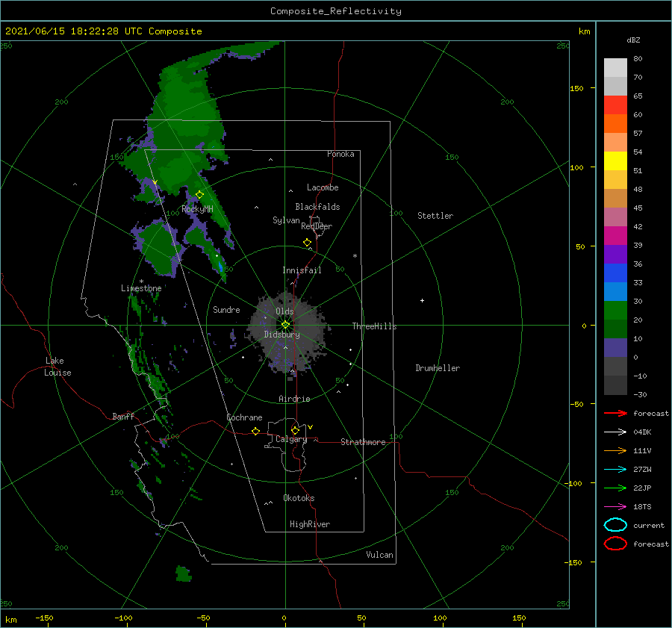Viewport: 672px width, 628px height.
Task: Click the yellow radar-site diamond near Olds
Action: tap(285, 325)
